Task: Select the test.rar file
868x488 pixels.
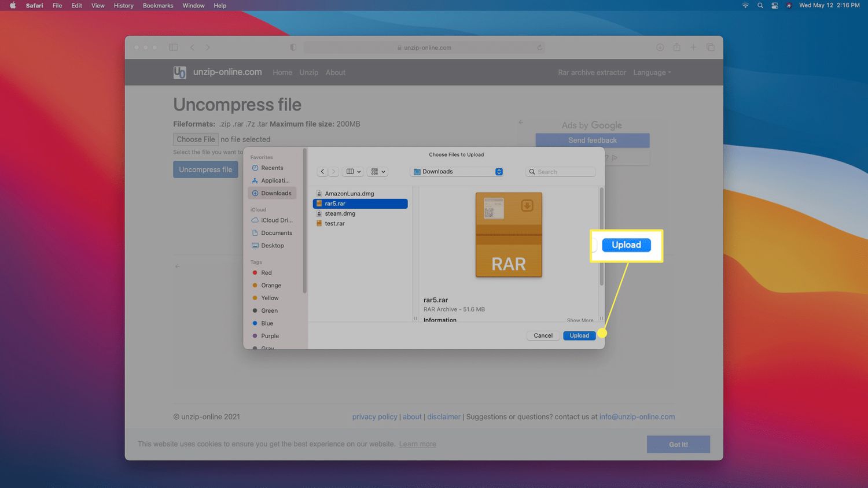Action: pos(334,223)
